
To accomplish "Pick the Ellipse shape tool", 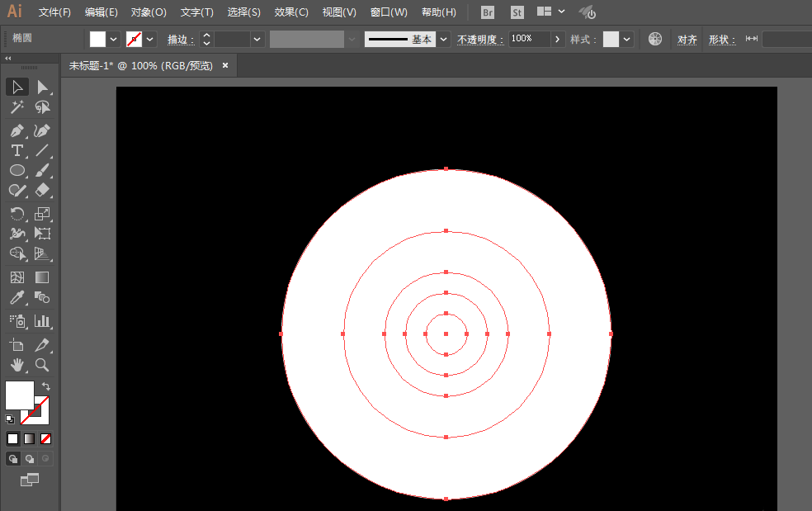I will coord(17,170).
